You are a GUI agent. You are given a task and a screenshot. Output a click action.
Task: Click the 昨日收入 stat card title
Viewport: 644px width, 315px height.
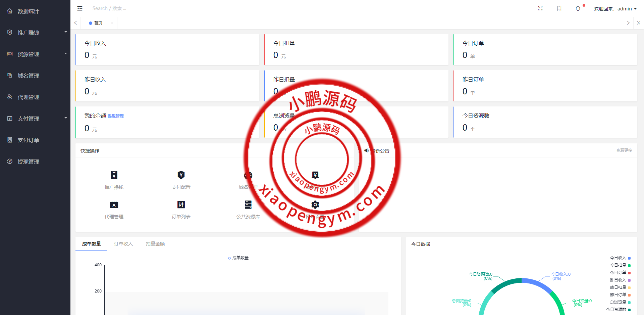pos(95,80)
